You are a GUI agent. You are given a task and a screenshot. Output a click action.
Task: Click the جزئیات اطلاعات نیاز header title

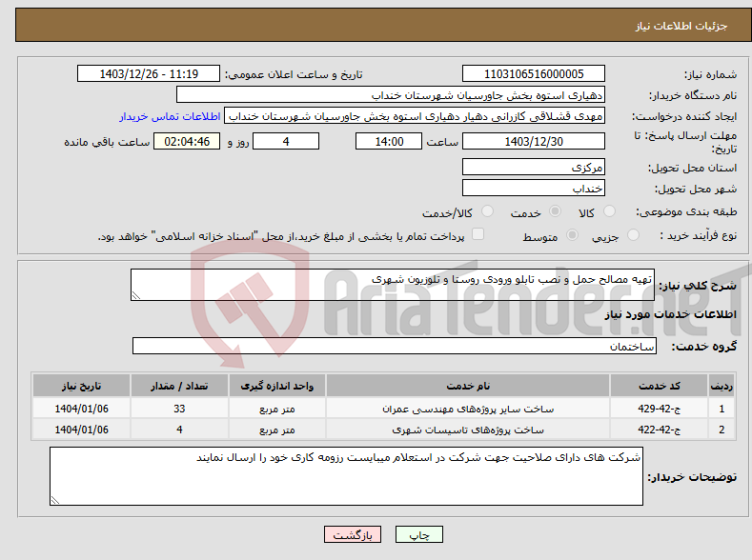[681, 26]
